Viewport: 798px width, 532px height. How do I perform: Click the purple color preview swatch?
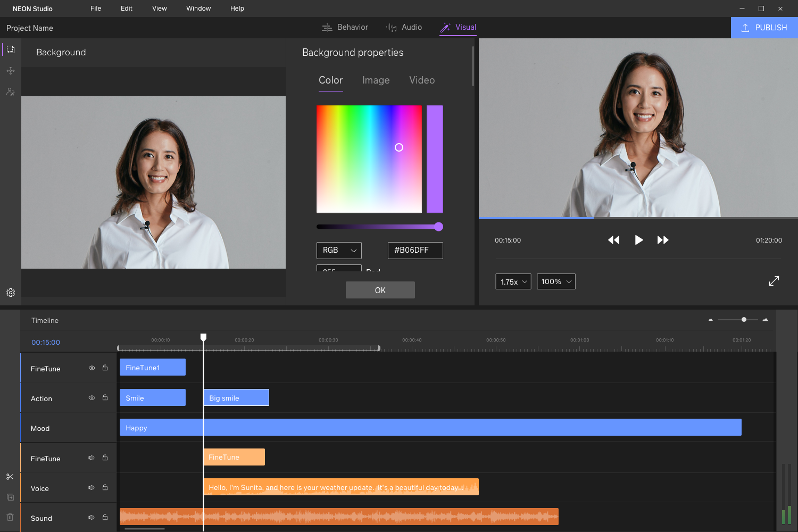435,159
